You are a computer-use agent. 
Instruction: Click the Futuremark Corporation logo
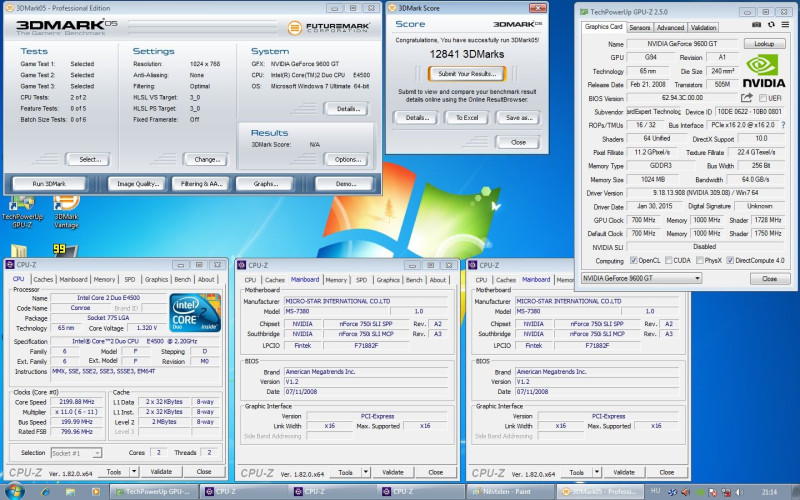(x=328, y=27)
